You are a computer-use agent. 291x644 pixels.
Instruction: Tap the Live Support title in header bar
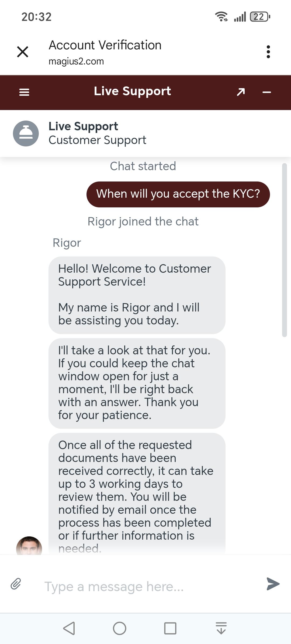pyautogui.click(x=132, y=91)
